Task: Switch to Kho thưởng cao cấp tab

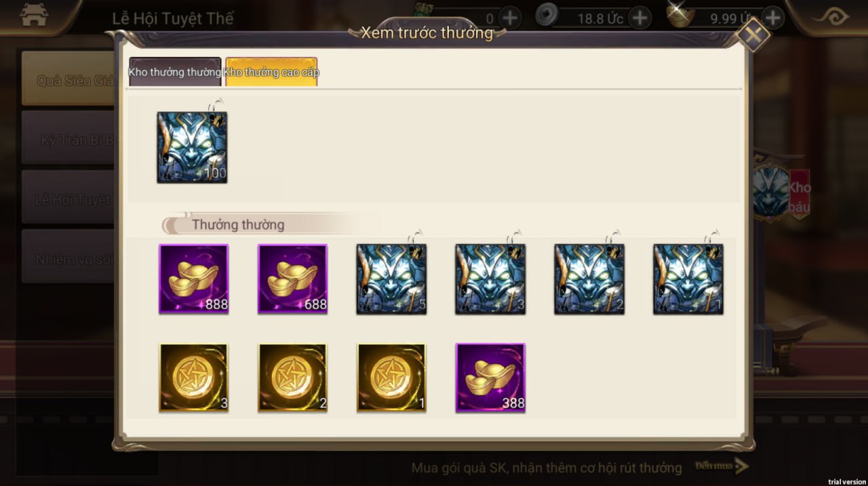Action: click(x=271, y=72)
